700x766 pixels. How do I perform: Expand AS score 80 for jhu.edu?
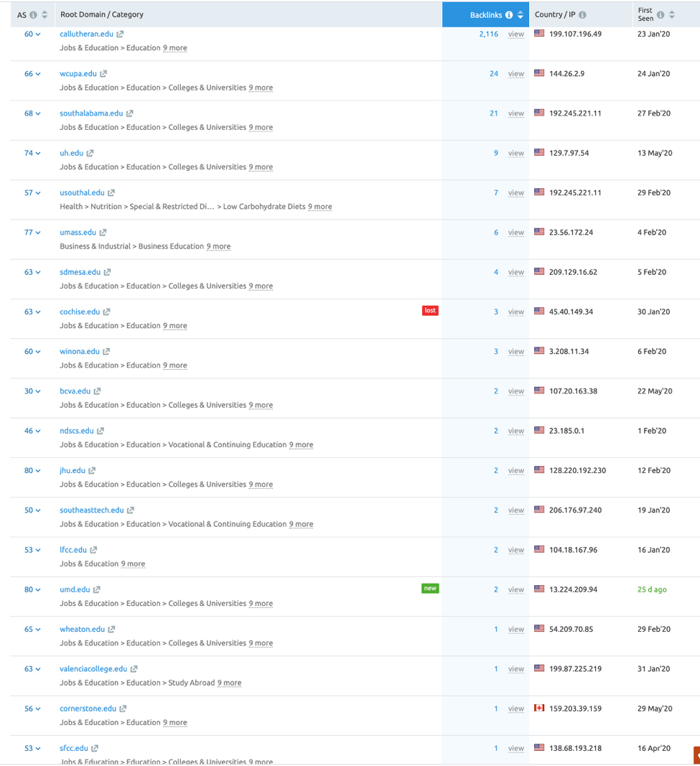[32, 470]
